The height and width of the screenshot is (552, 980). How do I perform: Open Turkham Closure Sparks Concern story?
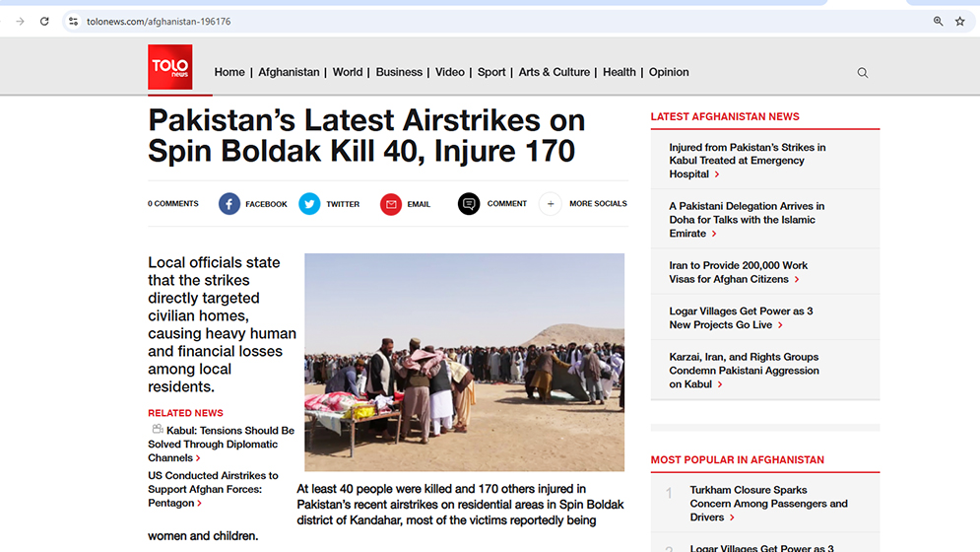769,504
